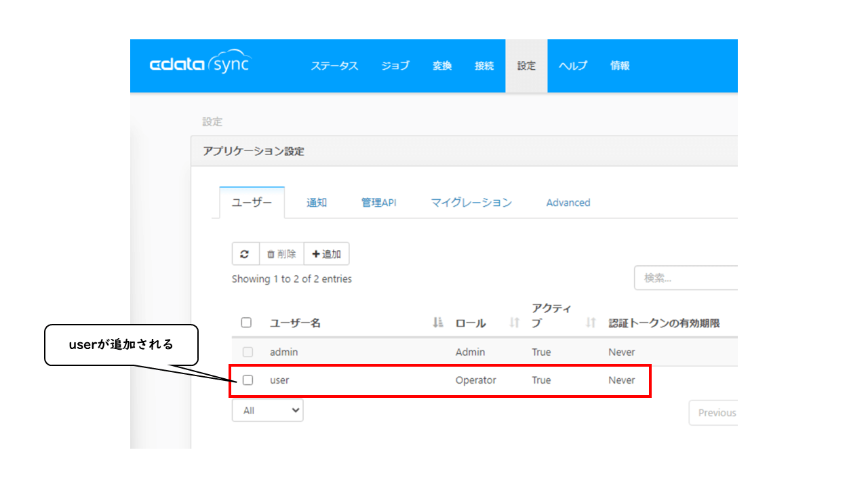The height and width of the screenshot is (488, 868).
Task: Open the 設定 menu
Action: 526,66
